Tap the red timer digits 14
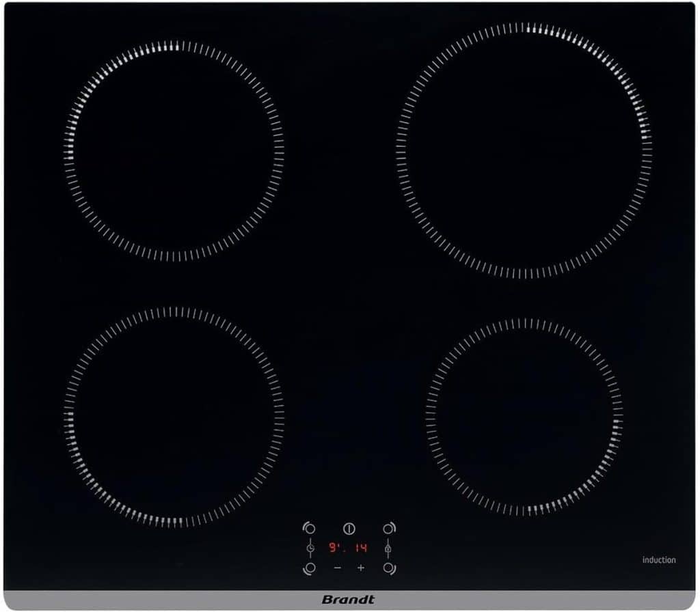Viewport: 700px width, 612px height. pos(361,548)
